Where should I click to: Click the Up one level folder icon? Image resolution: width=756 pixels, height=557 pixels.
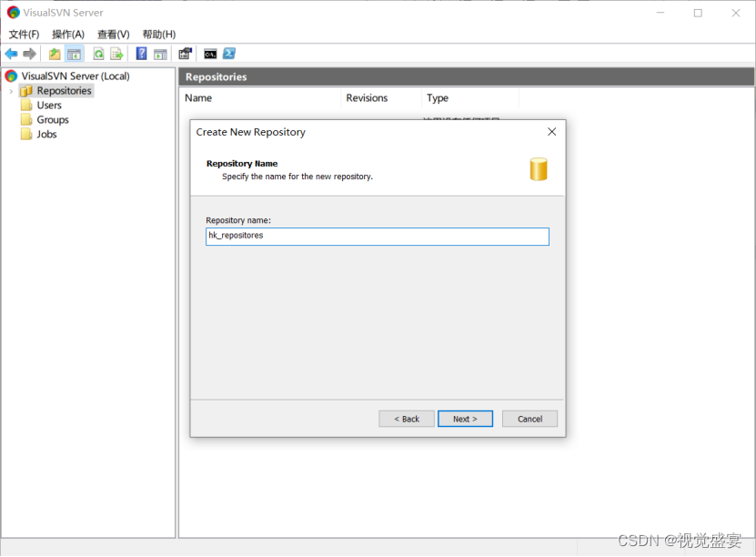tap(55, 54)
